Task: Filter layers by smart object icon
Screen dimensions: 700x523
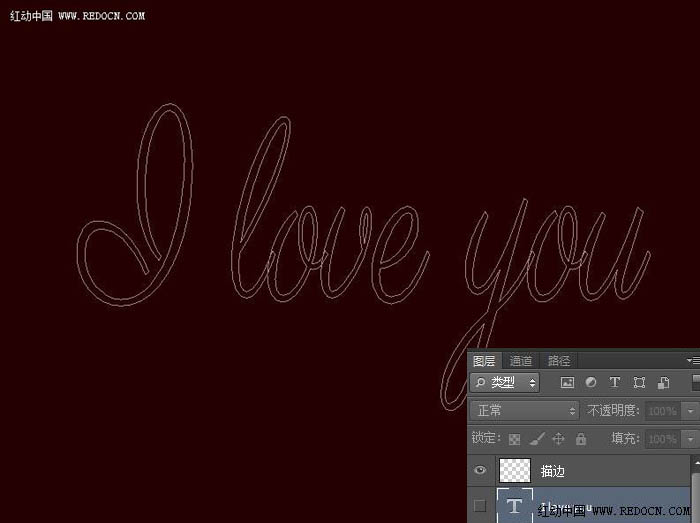Action: (x=663, y=382)
